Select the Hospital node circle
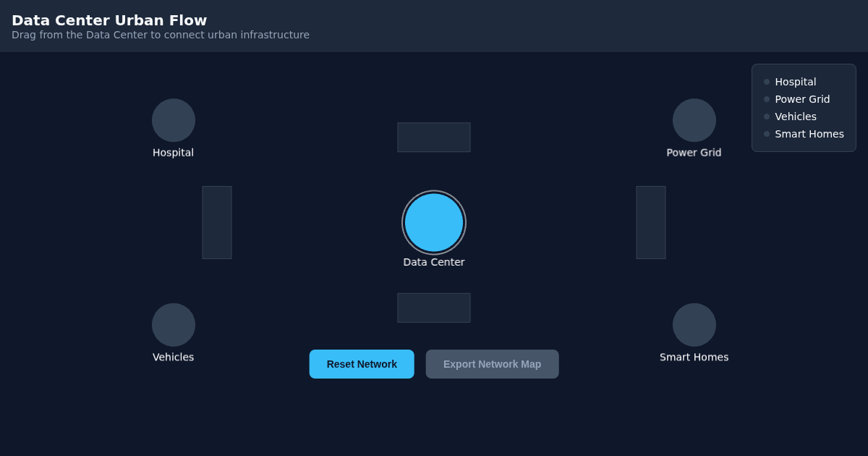 click(x=174, y=120)
